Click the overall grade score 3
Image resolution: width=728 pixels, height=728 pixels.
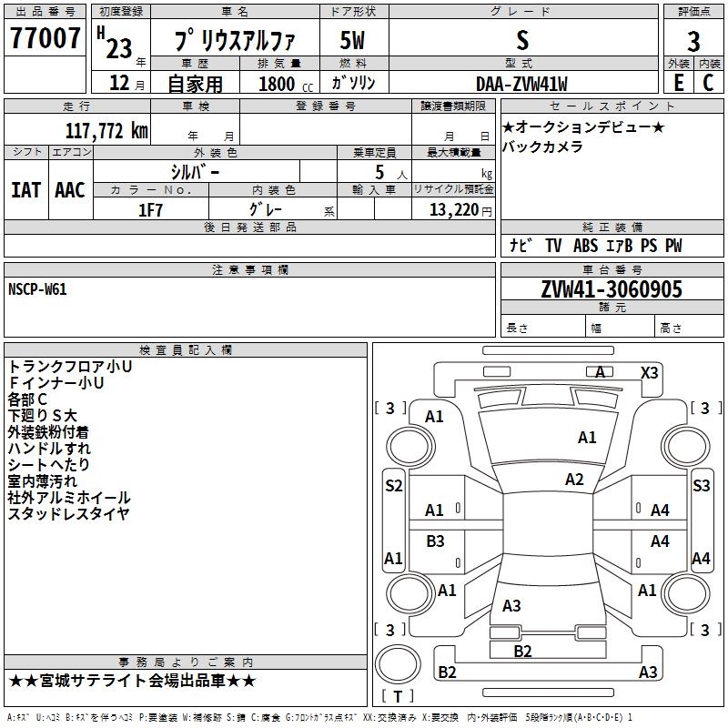(x=693, y=41)
